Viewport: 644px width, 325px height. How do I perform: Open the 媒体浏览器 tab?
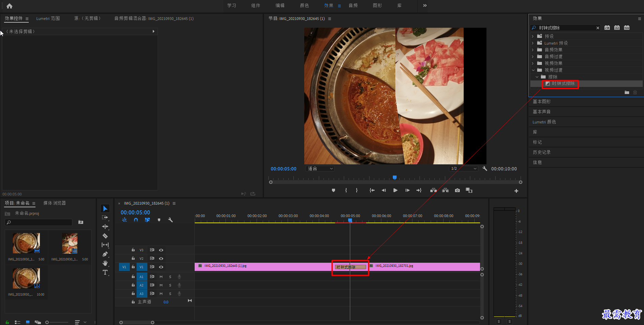[54, 203]
